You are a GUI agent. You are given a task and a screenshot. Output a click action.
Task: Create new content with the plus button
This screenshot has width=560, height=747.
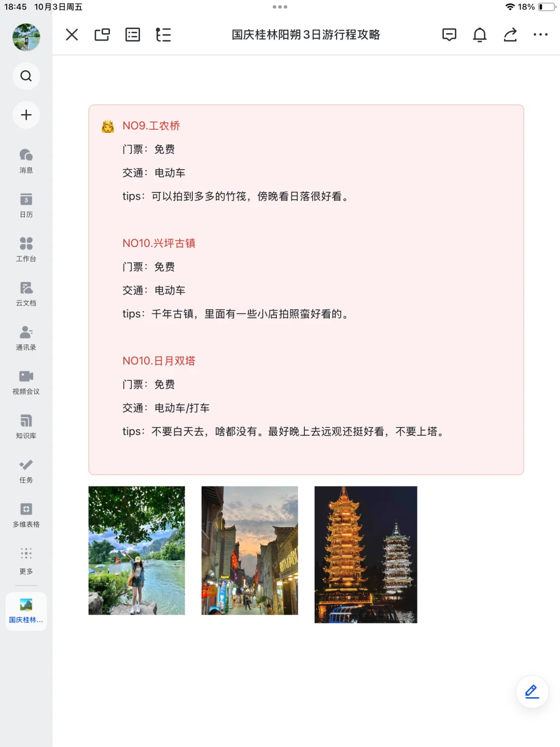(26, 115)
